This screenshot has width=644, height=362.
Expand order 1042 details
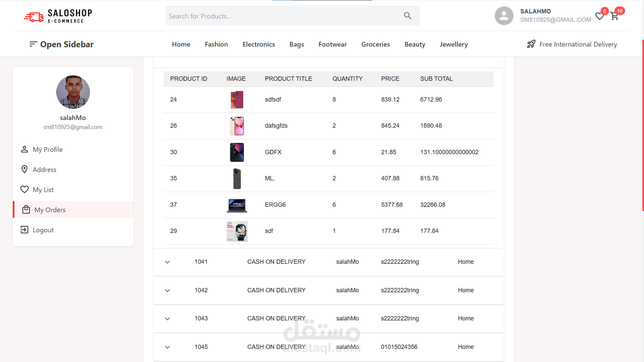(167, 291)
